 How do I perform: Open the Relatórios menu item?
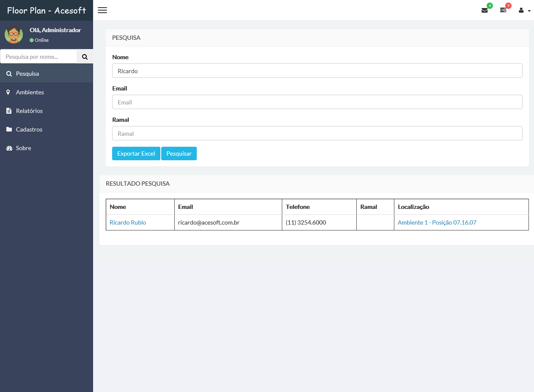click(47, 111)
